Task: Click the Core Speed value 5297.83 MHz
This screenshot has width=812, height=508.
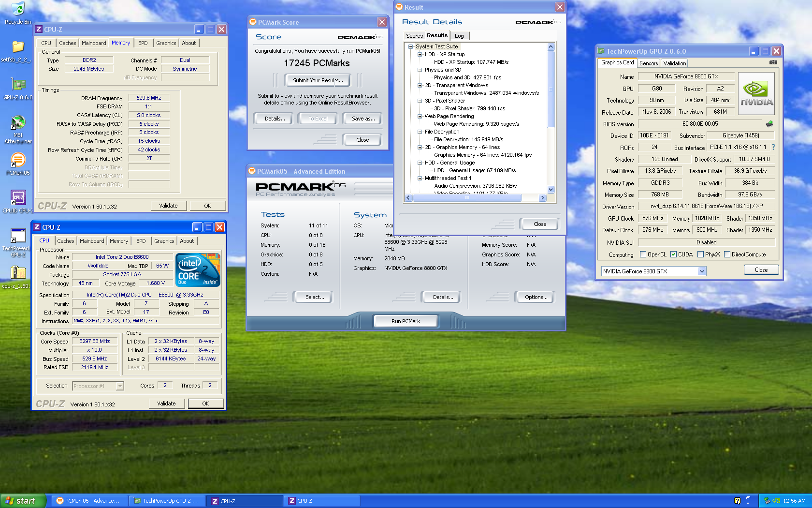Action: coord(95,341)
